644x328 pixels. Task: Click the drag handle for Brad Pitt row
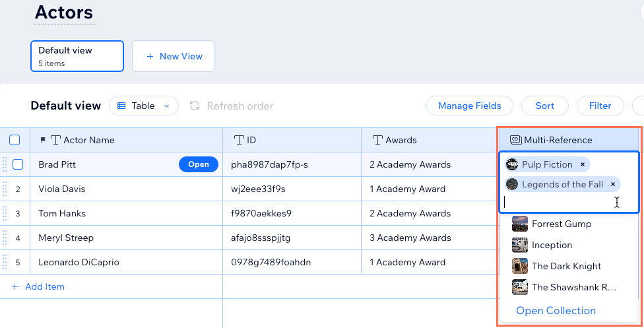pos(5,164)
